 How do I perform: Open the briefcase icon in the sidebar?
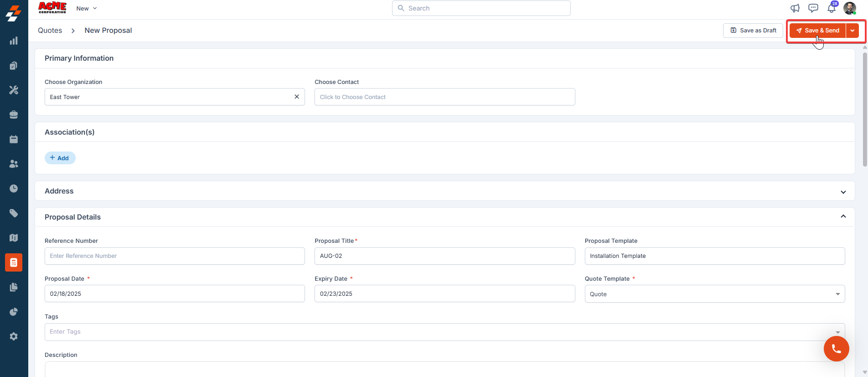pyautogui.click(x=14, y=115)
